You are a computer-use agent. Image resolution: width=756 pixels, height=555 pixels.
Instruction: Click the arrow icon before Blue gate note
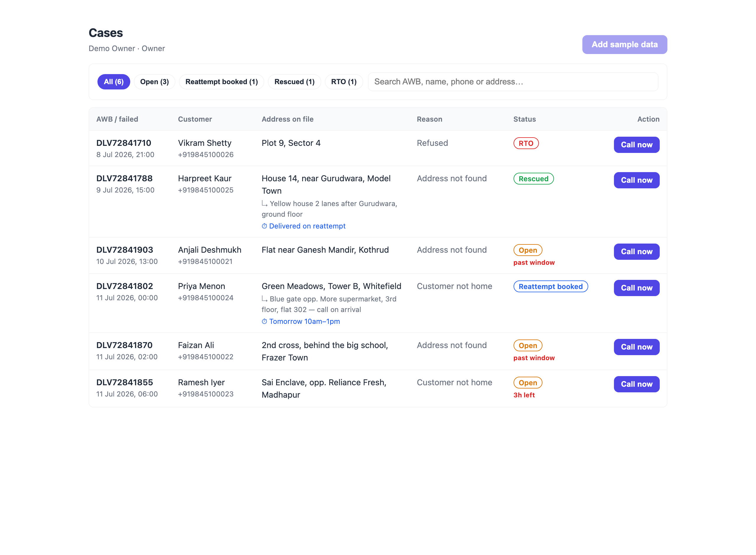(x=264, y=299)
